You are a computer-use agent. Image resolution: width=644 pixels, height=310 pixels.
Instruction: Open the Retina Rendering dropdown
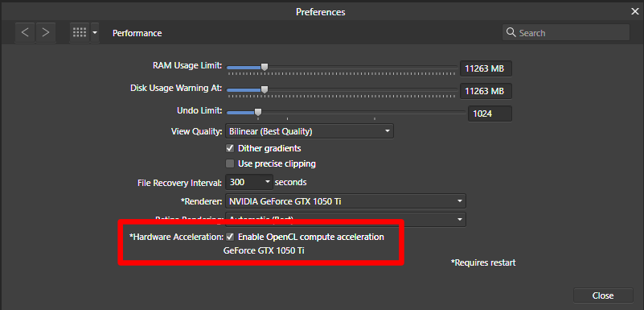tap(346, 219)
